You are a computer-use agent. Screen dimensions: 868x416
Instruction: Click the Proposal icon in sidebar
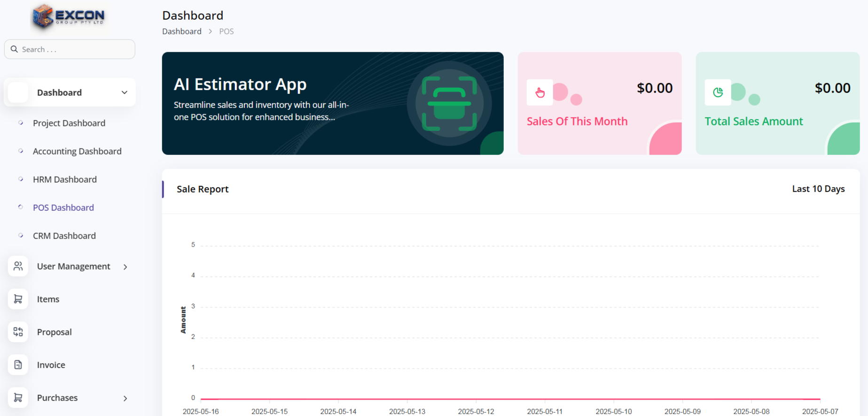pos(18,332)
